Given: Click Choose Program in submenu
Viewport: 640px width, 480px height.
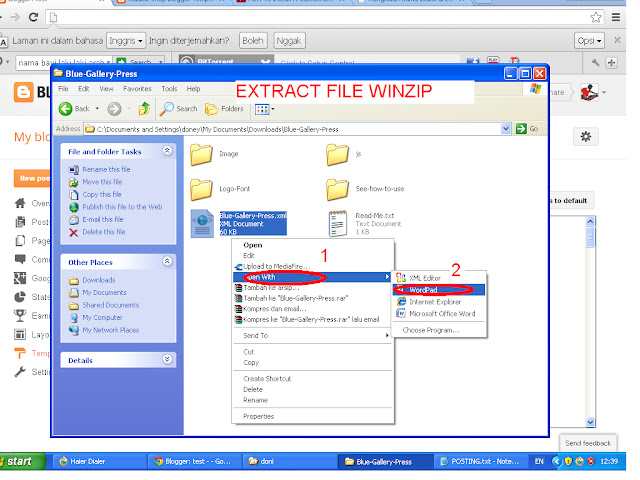Looking at the screenshot, I should click(x=439, y=331).
